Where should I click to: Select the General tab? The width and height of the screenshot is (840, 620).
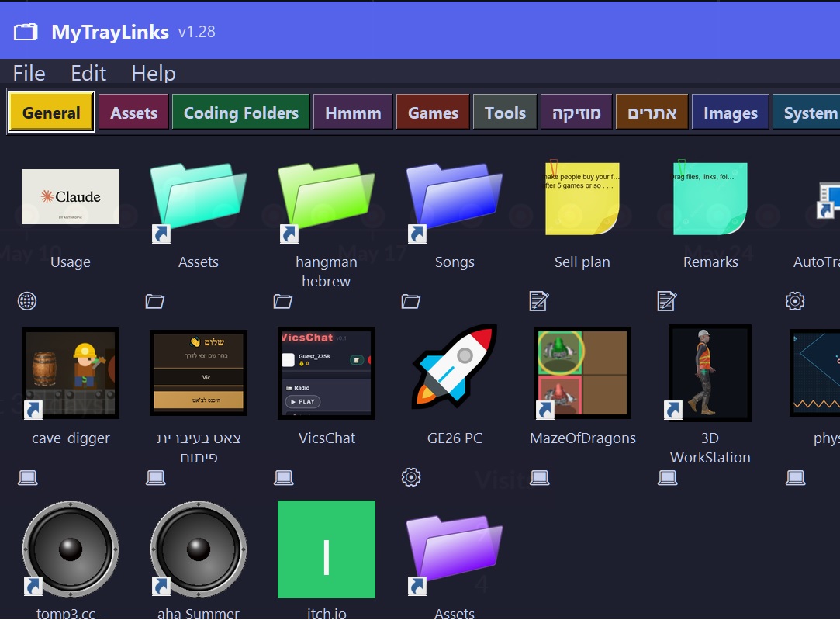(x=51, y=113)
